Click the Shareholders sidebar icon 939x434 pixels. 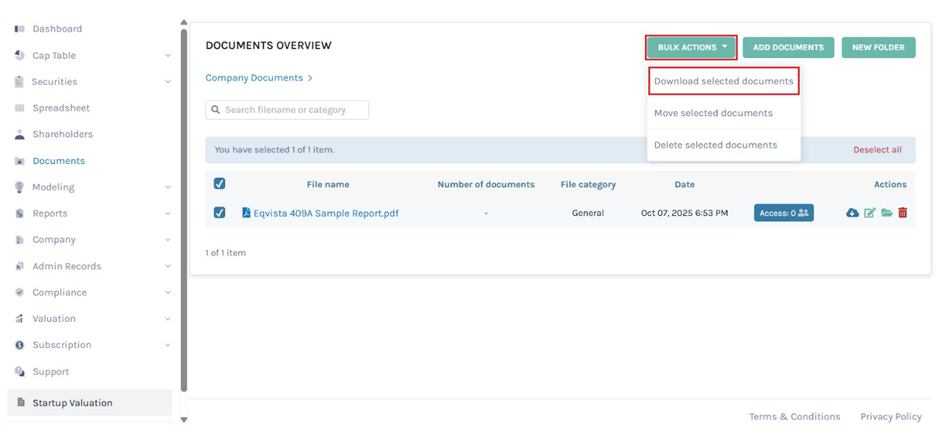[20, 134]
